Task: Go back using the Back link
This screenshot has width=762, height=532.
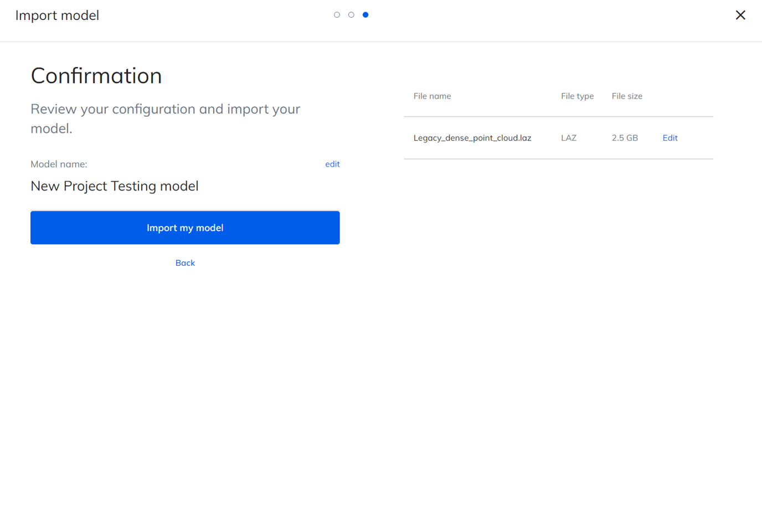Action: pos(185,263)
